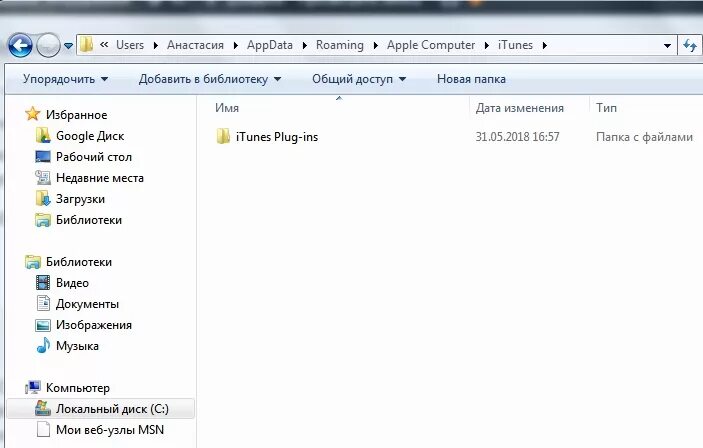Select the iTunes Plug-ins folder name
The image size is (703, 448).
(277, 137)
